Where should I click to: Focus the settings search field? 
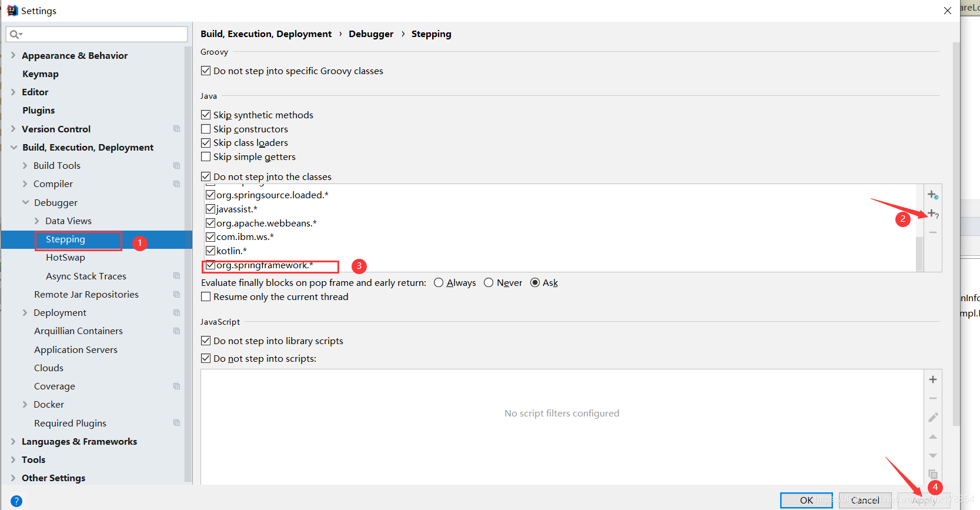tap(97, 34)
